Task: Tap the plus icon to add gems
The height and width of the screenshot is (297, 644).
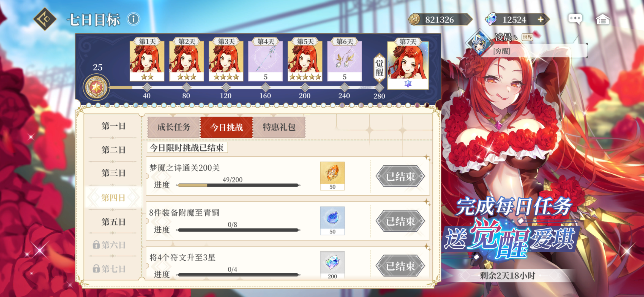Action: coord(541,20)
